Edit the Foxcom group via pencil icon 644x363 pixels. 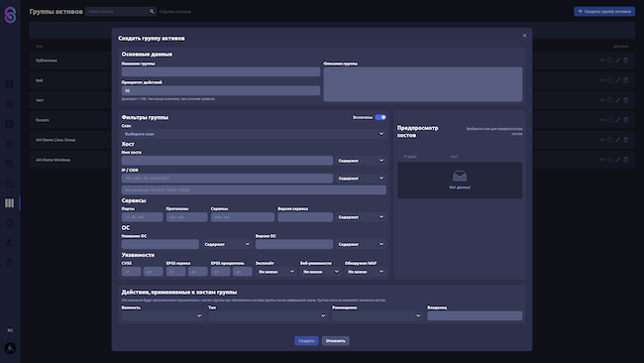click(617, 120)
